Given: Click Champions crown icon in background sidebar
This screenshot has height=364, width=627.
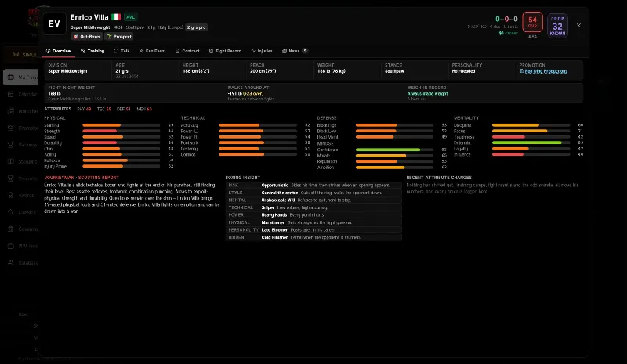Looking at the screenshot, I should (11, 128).
